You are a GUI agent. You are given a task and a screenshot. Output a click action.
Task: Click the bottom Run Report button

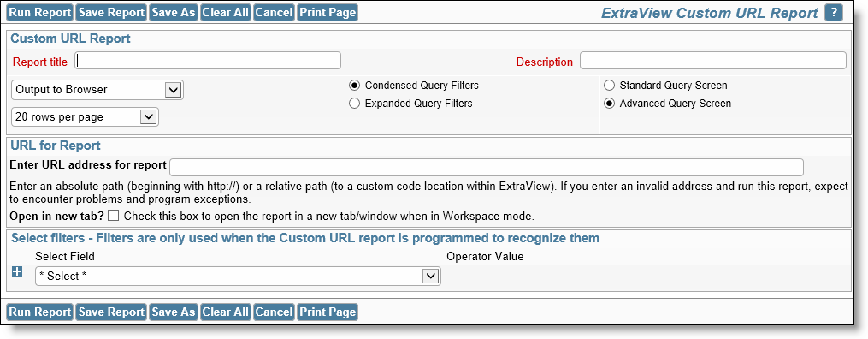40,312
